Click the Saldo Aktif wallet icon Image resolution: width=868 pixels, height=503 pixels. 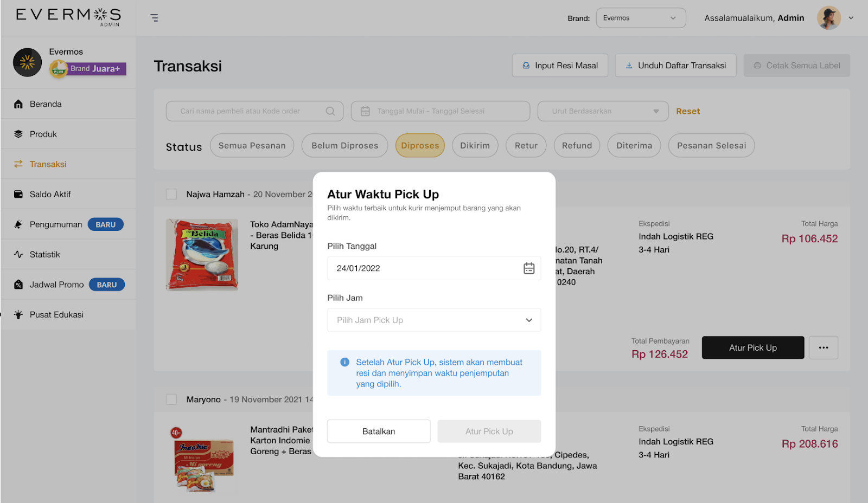(x=18, y=194)
